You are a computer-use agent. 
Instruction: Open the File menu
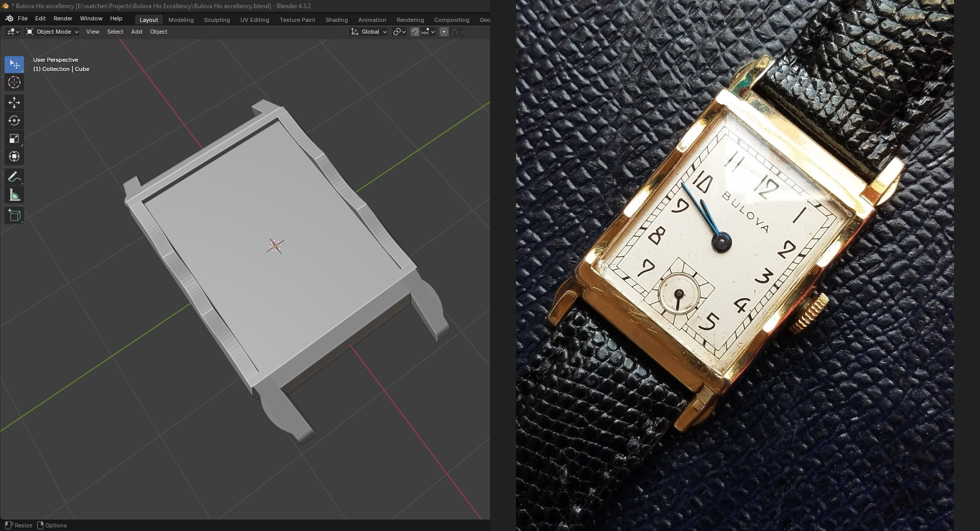click(22, 18)
